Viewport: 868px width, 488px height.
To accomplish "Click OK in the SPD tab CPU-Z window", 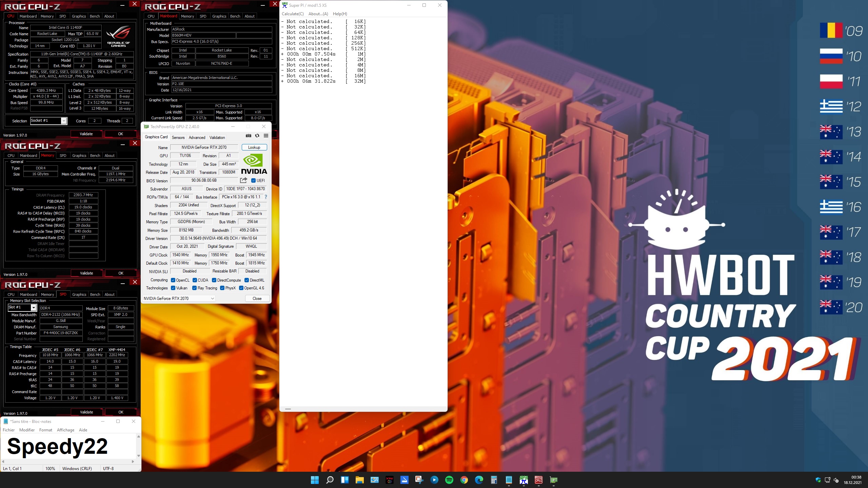I will click(121, 412).
